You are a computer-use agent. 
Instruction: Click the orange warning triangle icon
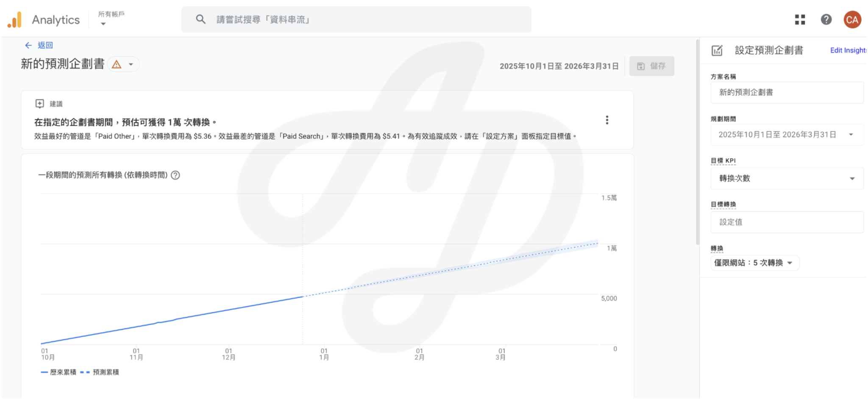117,64
